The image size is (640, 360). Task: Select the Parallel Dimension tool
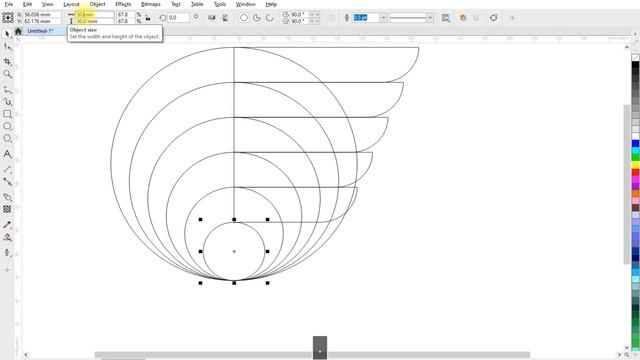pyautogui.click(x=7, y=169)
